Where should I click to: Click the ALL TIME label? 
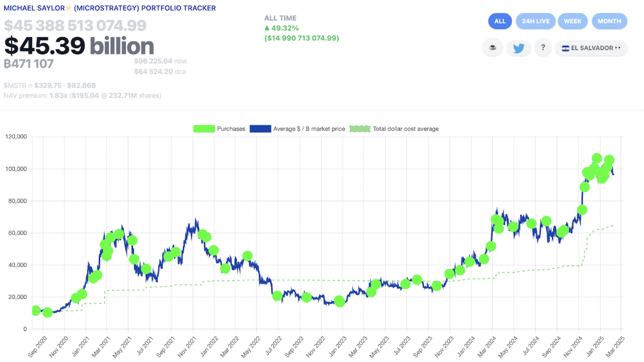pos(281,18)
